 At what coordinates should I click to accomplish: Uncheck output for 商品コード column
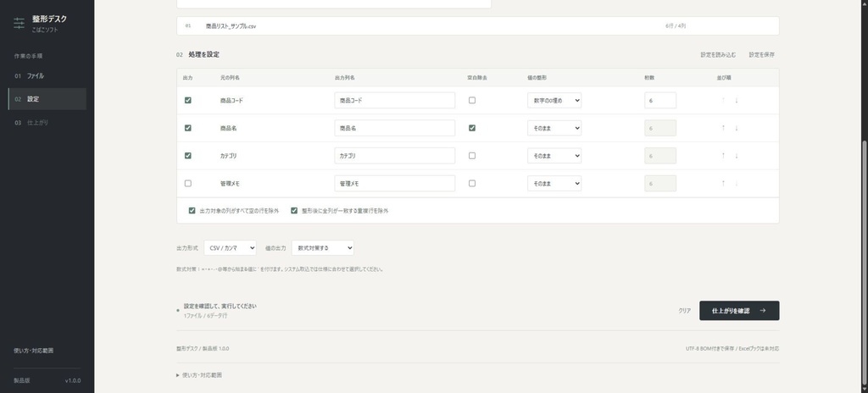click(x=187, y=100)
